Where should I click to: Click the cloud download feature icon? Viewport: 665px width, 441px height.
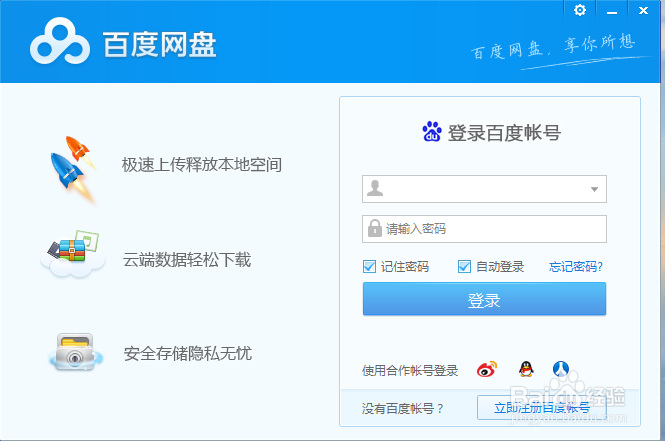(x=73, y=254)
